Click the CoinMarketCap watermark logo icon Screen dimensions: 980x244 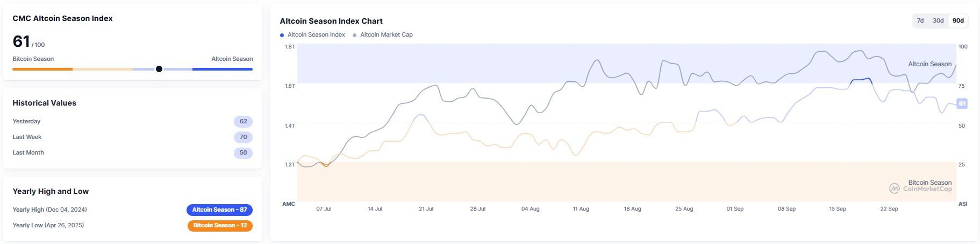(x=895, y=189)
